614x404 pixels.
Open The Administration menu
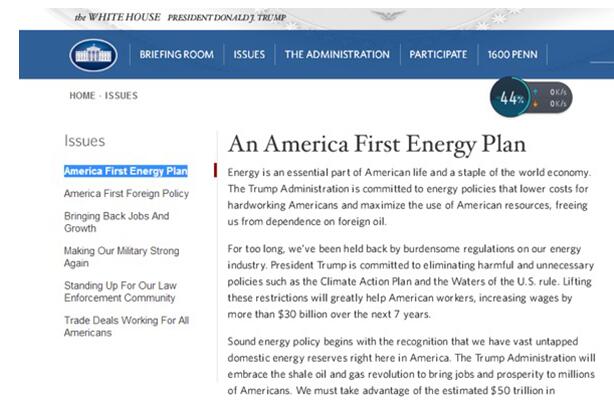[x=337, y=54]
